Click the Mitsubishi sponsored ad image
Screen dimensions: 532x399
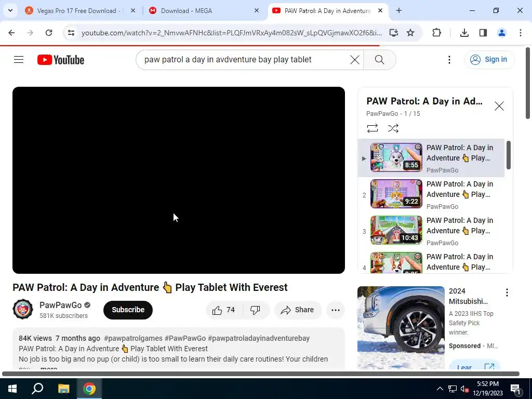click(x=401, y=328)
